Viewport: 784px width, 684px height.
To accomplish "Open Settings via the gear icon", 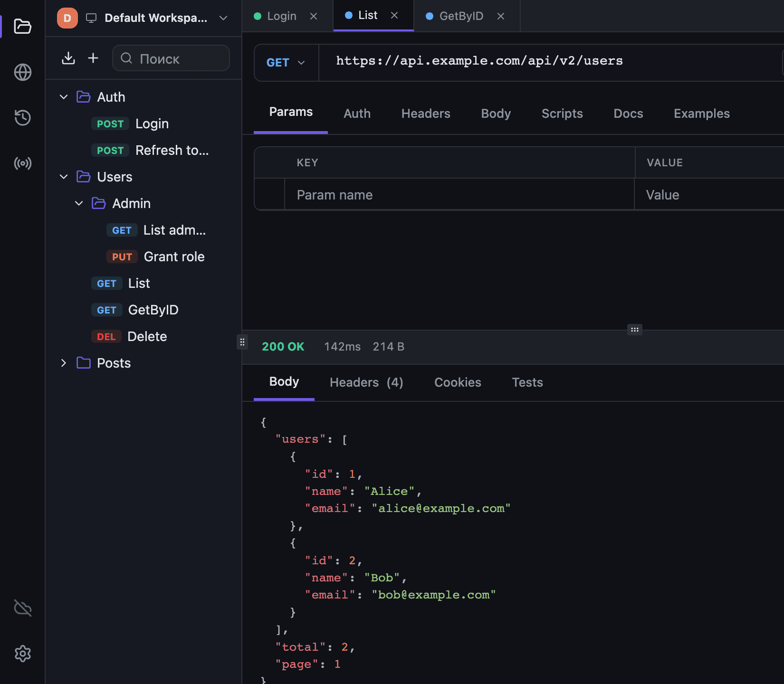I will coord(22,654).
